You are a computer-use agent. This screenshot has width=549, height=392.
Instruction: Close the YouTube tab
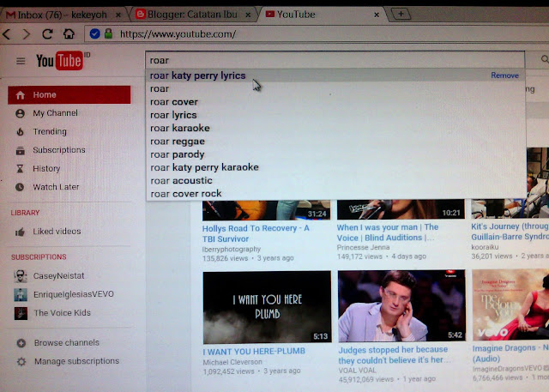click(377, 15)
